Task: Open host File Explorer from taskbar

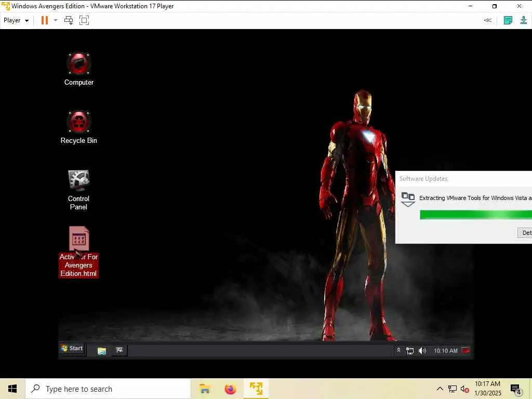Action: coord(205,389)
